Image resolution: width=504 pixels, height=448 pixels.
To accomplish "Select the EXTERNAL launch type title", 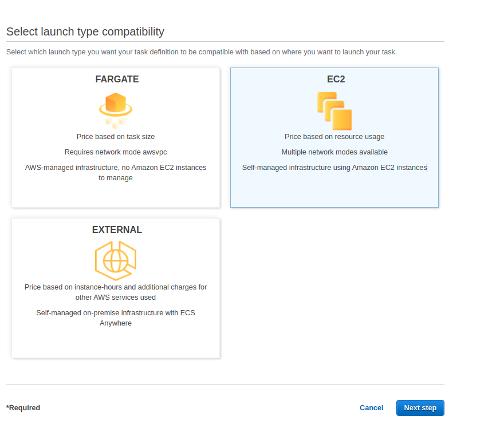I will click(x=117, y=230).
